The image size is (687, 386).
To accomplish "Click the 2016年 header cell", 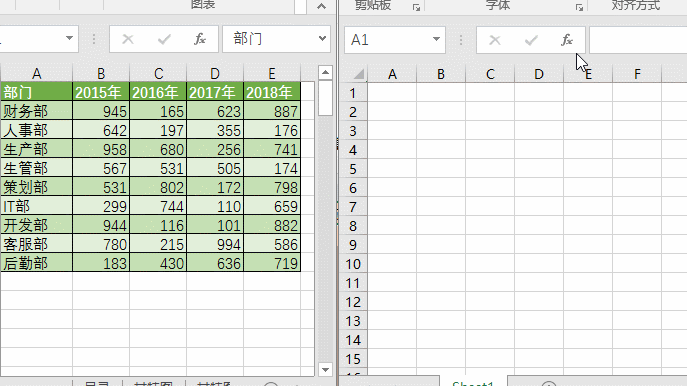I will coord(158,92).
